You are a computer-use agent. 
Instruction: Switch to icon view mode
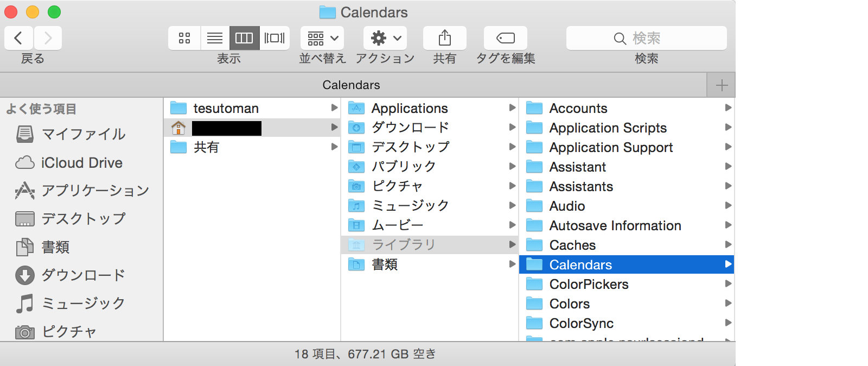click(x=184, y=38)
